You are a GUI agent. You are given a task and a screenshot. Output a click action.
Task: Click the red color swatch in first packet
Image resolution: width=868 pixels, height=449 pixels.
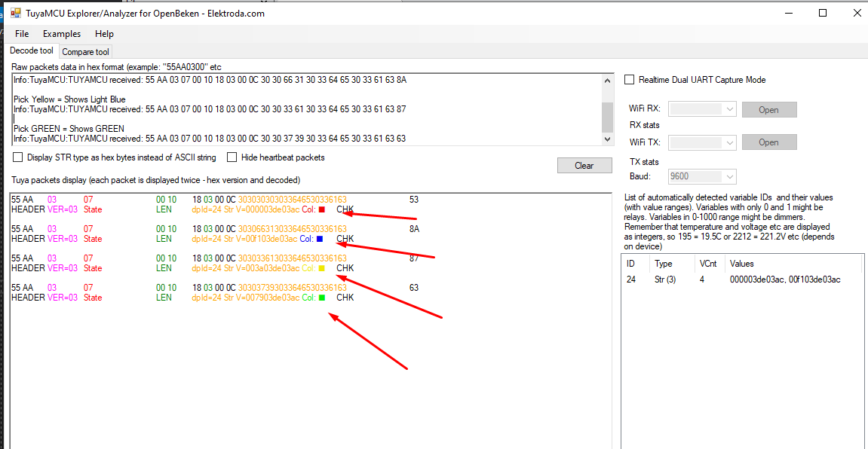tap(321, 209)
